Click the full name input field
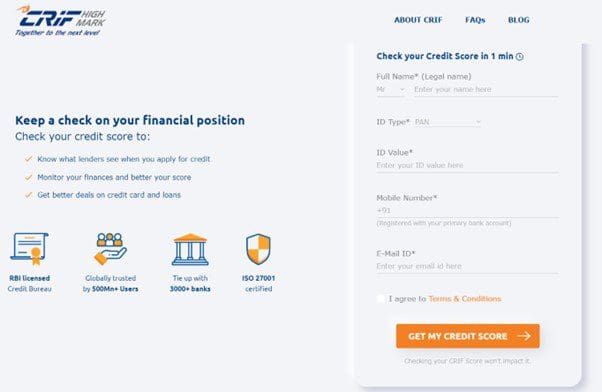Image resolution: width=602 pixels, height=392 pixels. click(486, 89)
